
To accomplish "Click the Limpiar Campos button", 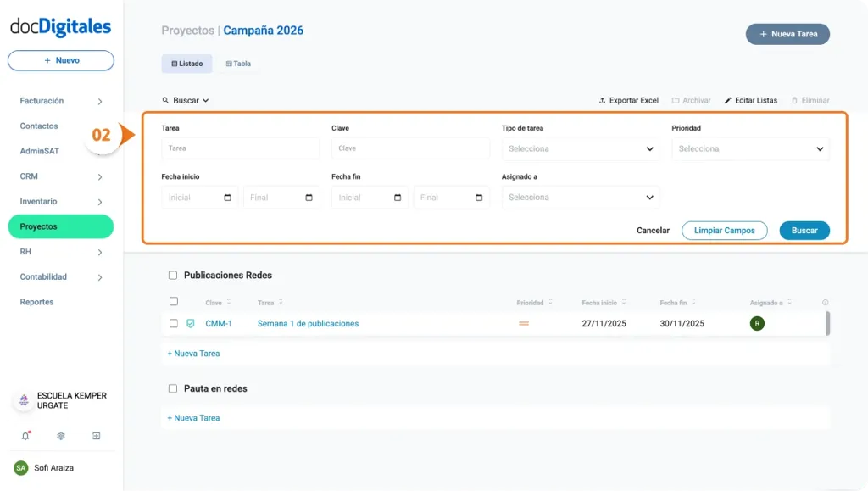I will pyautogui.click(x=725, y=230).
